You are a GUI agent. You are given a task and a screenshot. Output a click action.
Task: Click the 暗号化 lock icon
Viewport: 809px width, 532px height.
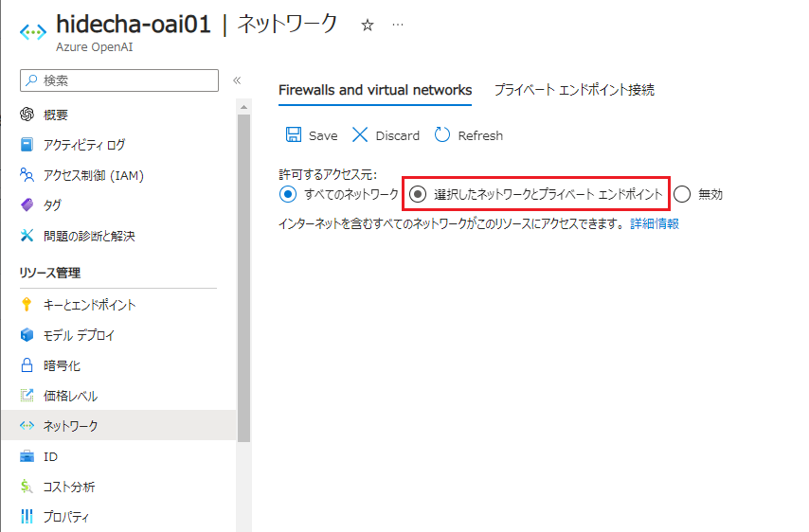click(x=27, y=365)
